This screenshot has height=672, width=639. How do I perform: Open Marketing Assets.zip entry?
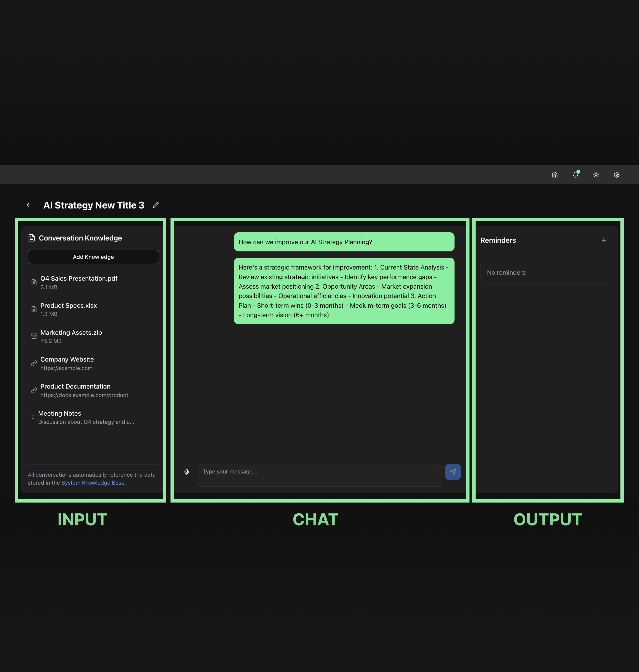[x=71, y=336]
